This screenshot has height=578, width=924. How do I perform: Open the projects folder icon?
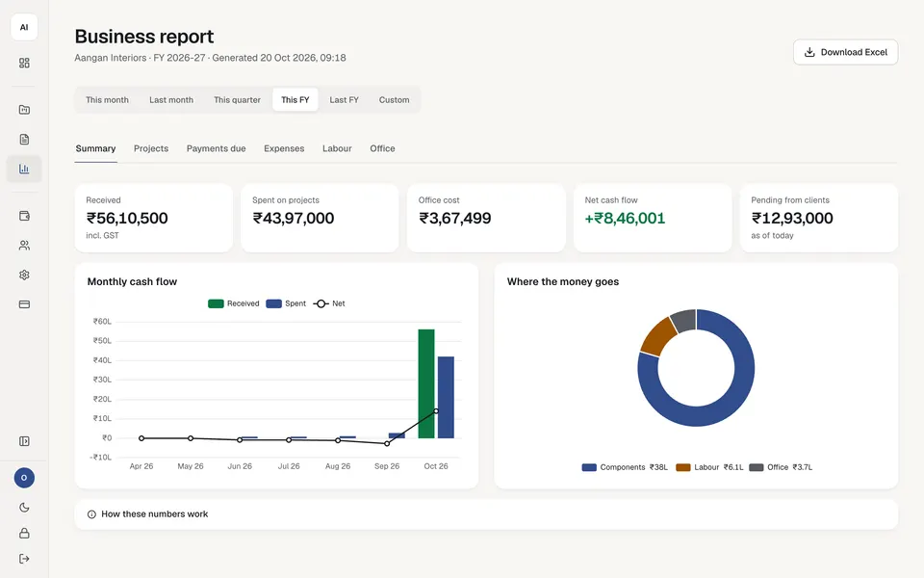[x=24, y=110]
